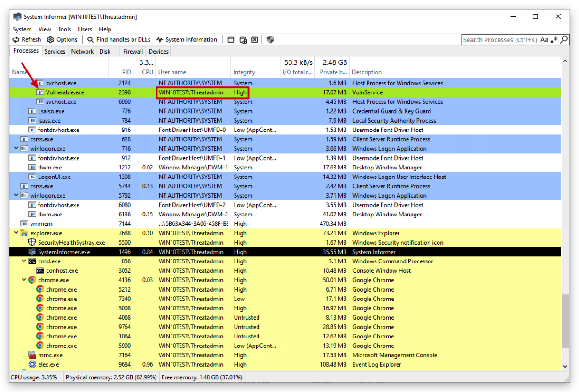Collapse the winlogon.exe tree, PID 5792
This screenshot has width=579, height=392.
pos(16,196)
